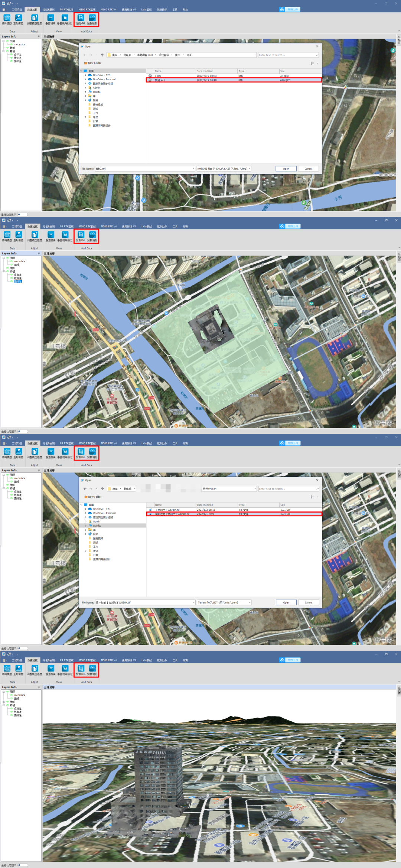The height and width of the screenshot is (868, 401).
Task: Click 倾斜模型 icon in the KML-dialog window
Action: click(7, 18)
